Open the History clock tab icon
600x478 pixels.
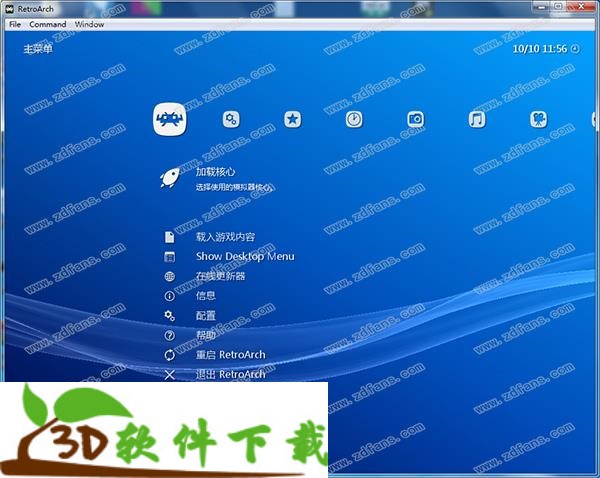coord(354,119)
